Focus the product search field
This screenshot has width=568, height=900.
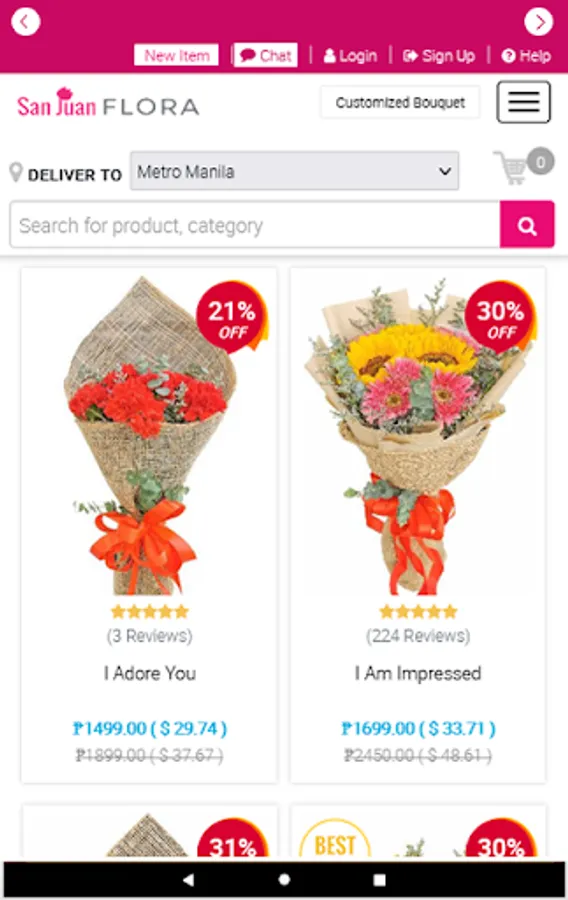click(255, 224)
